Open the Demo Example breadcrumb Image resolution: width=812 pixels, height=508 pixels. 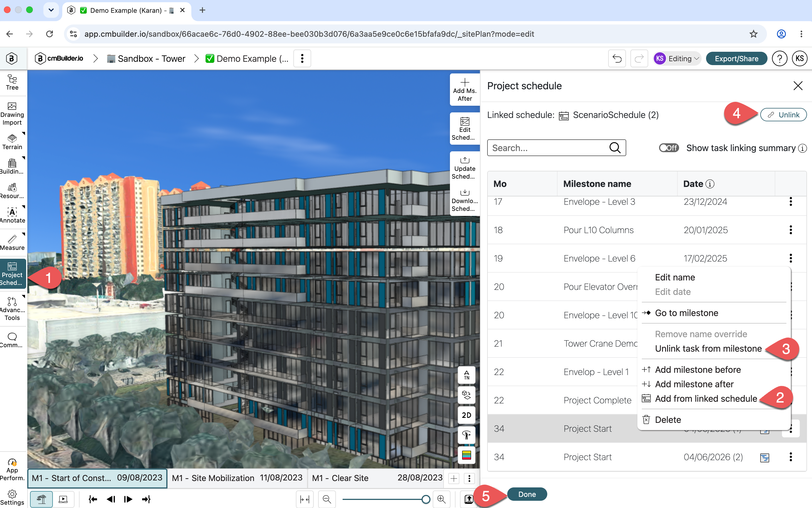pos(247,58)
